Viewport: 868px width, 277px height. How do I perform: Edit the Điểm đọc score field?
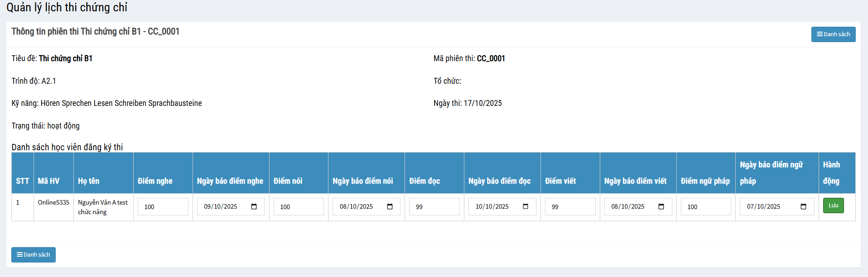434,207
